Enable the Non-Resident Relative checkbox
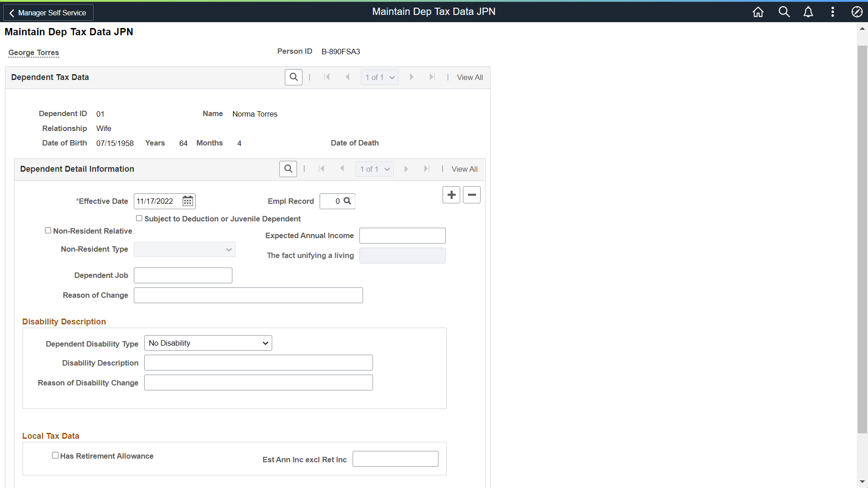 coord(48,230)
